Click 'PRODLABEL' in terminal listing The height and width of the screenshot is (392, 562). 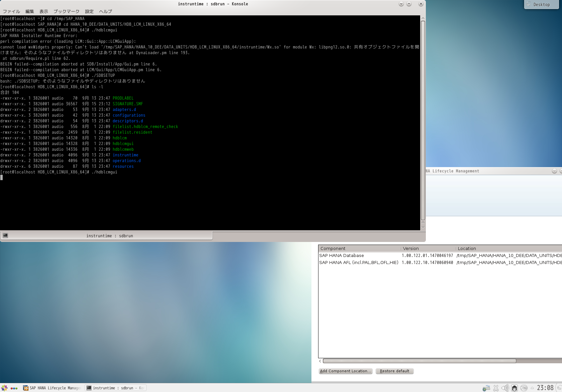[123, 98]
